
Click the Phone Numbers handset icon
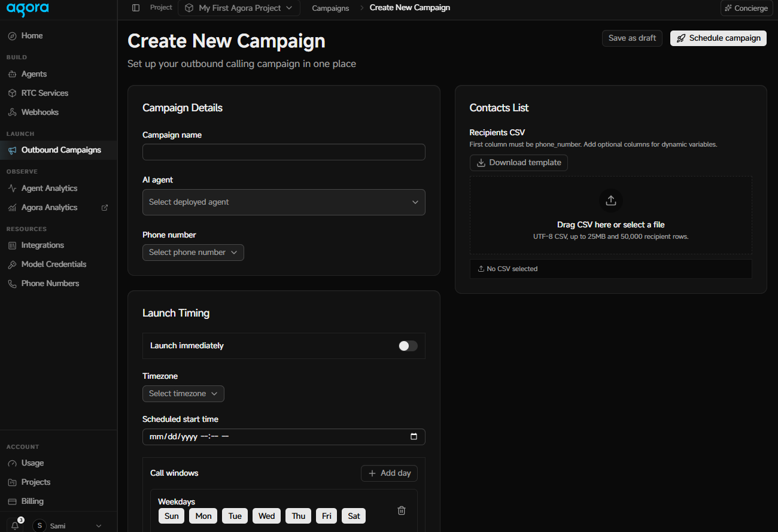click(x=12, y=284)
